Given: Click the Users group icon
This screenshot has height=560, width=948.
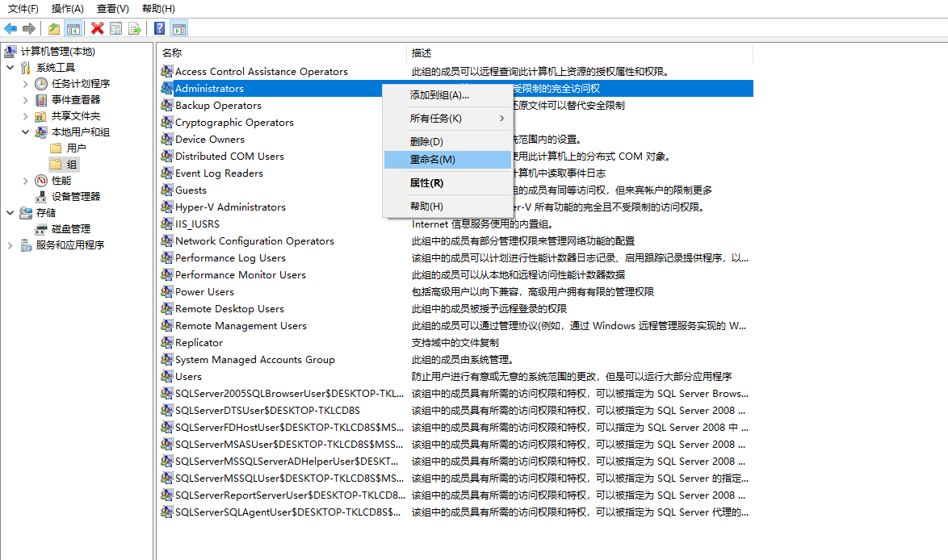Looking at the screenshot, I should 167,376.
